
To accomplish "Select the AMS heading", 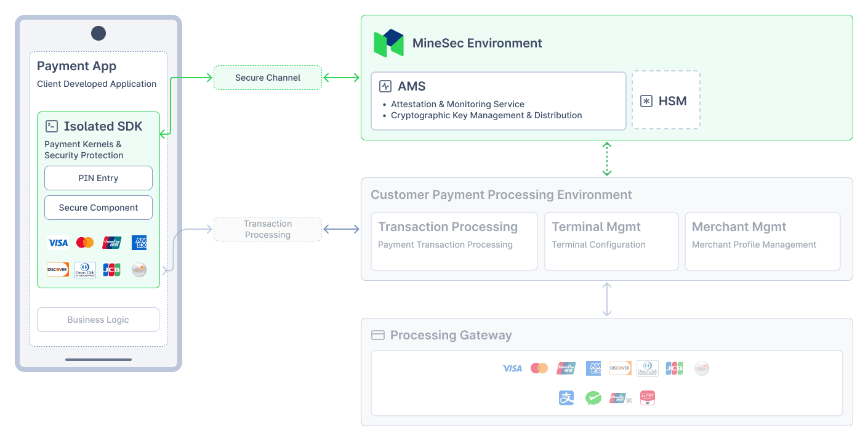I will (412, 87).
